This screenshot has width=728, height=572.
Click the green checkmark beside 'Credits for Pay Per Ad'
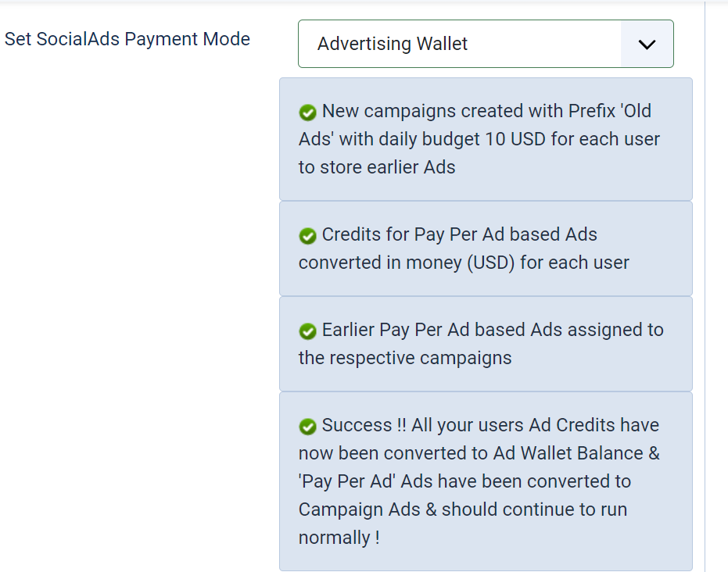(307, 236)
